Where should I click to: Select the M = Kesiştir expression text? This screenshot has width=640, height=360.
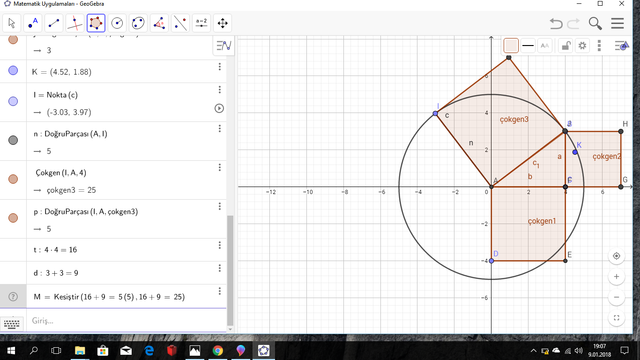pos(109,297)
